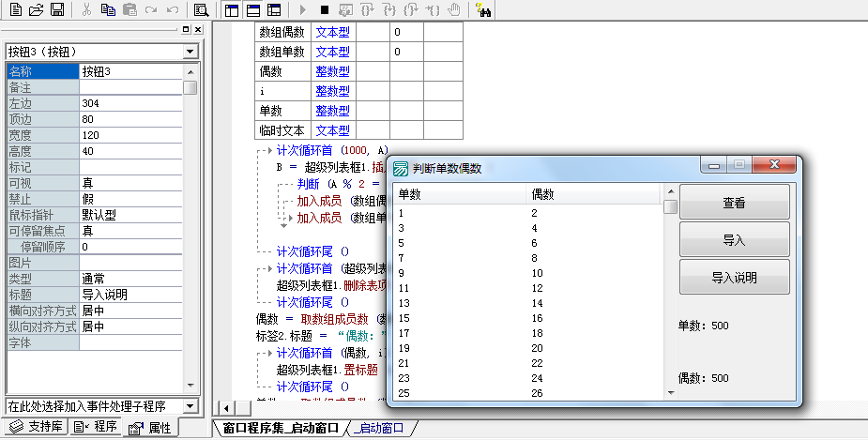Switch to the 程序 tab
The height and width of the screenshot is (440, 868).
point(97,428)
